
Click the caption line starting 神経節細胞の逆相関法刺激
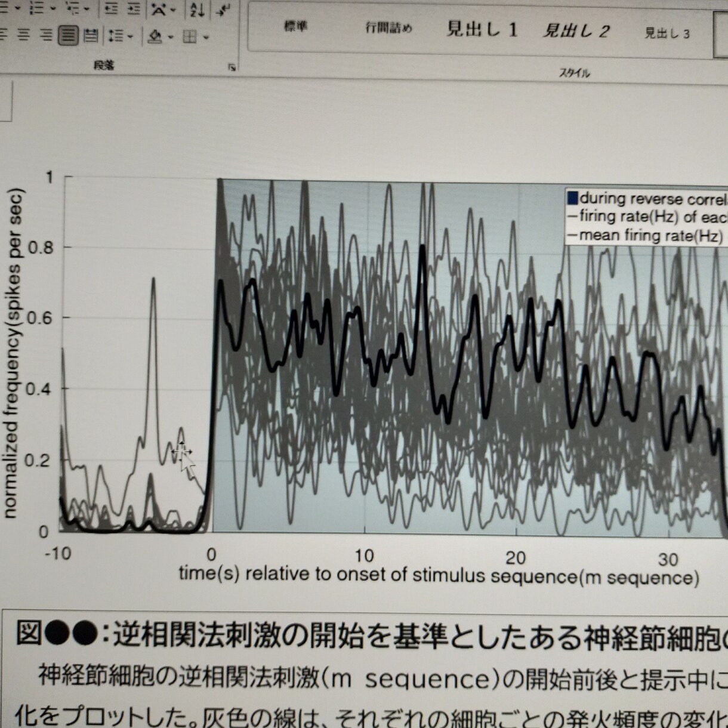coord(382,679)
